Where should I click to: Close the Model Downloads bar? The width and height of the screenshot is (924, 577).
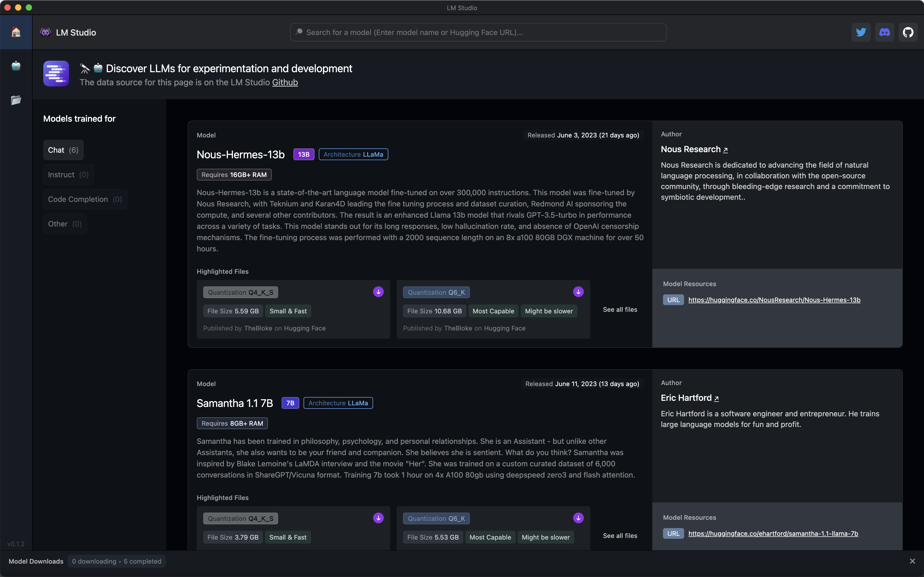(x=912, y=561)
